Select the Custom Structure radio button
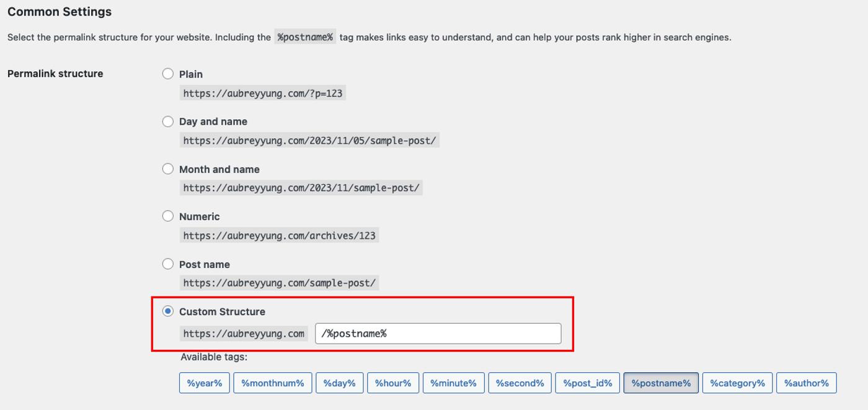 click(167, 311)
